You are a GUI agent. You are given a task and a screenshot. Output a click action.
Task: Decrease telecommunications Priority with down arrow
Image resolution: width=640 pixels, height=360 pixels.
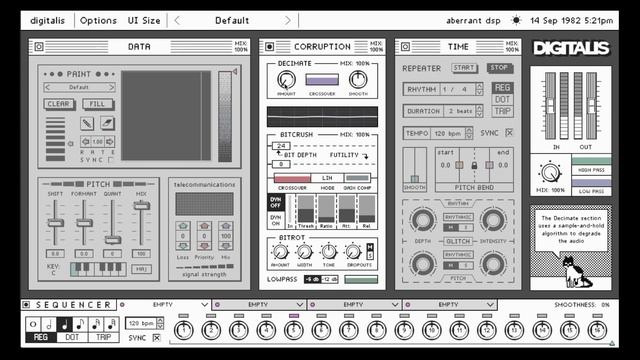pos(204,246)
